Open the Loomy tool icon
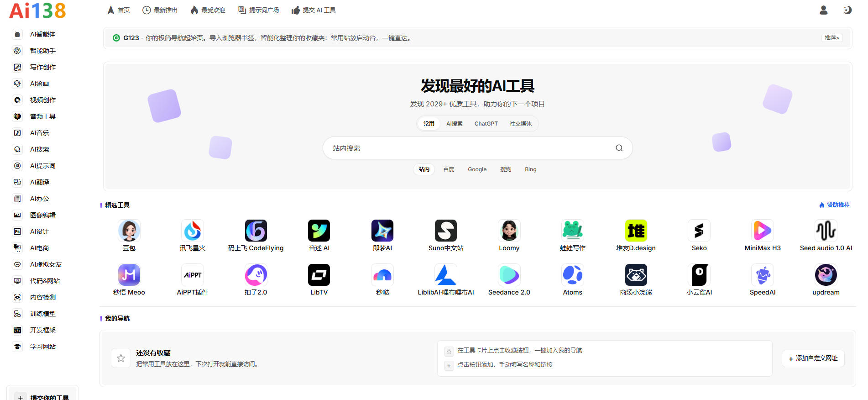The height and width of the screenshot is (400, 868). click(x=509, y=231)
